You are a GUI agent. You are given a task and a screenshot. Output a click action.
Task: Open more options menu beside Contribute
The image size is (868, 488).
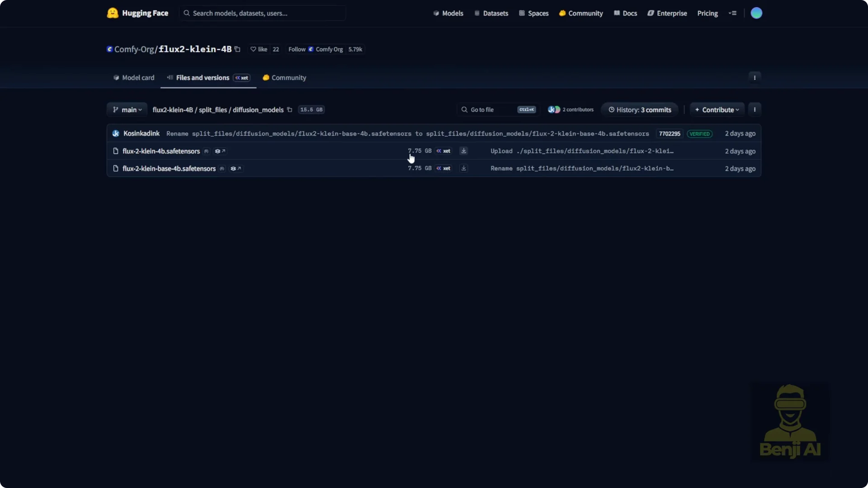pyautogui.click(x=755, y=110)
